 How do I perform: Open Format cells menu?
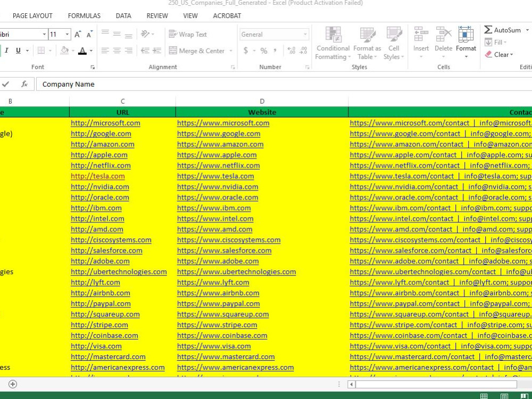[x=466, y=43]
